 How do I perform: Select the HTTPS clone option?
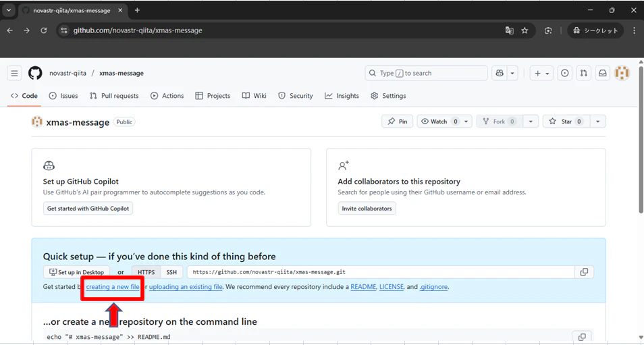[x=146, y=272]
